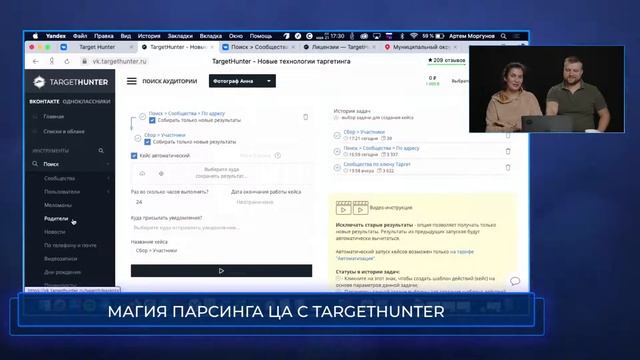Switch to the Поиск > Сообщества browser tab

[259, 47]
